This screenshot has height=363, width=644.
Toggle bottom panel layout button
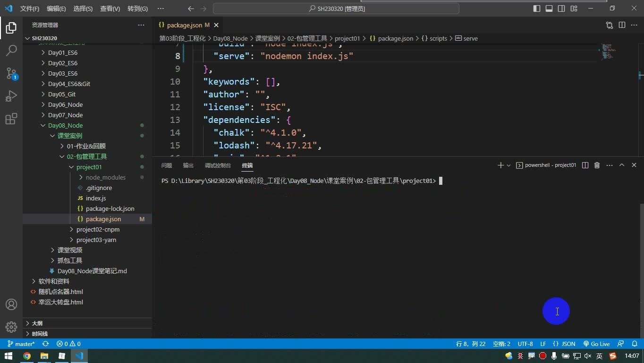coord(549,9)
